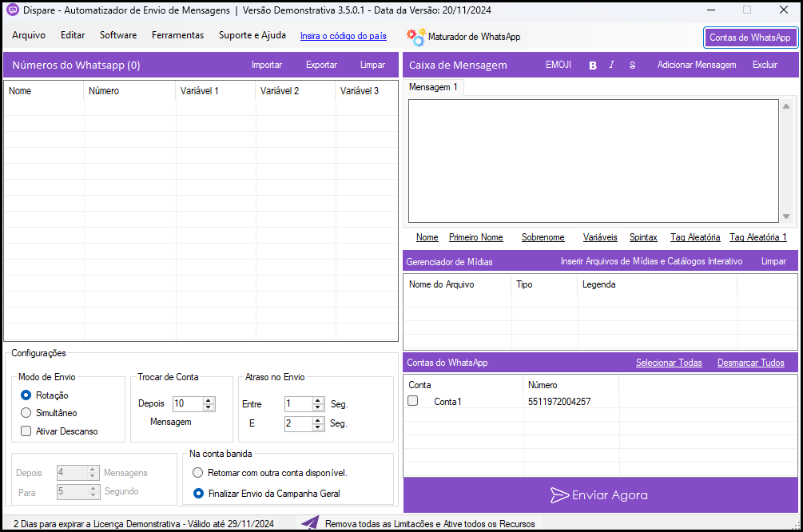Apply italic formatting with I icon
The width and height of the screenshot is (803, 532).
click(611, 65)
